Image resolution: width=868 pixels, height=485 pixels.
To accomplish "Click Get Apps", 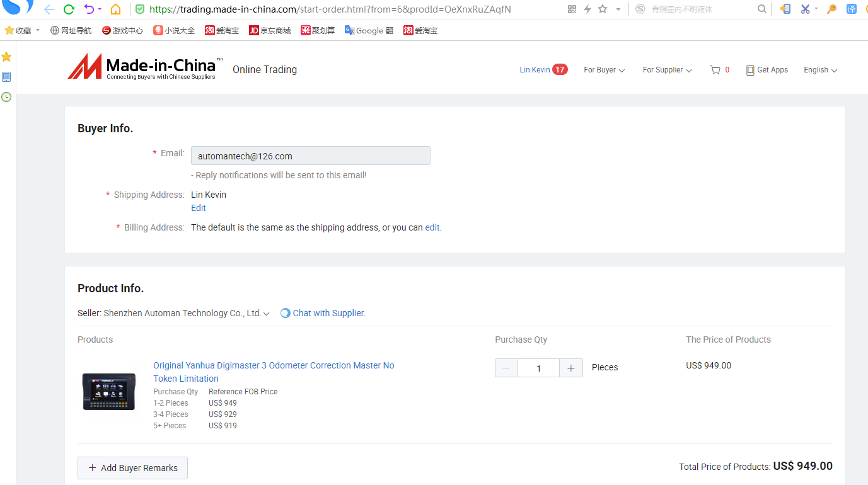I will tap(767, 70).
